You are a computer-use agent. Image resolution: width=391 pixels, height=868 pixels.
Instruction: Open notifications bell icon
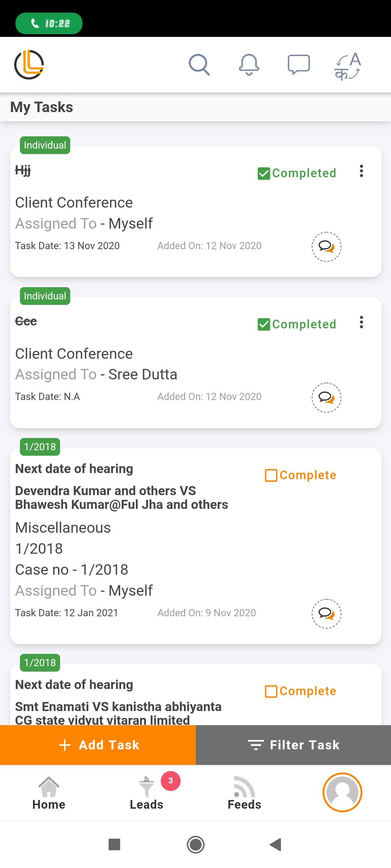click(x=249, y=65)
